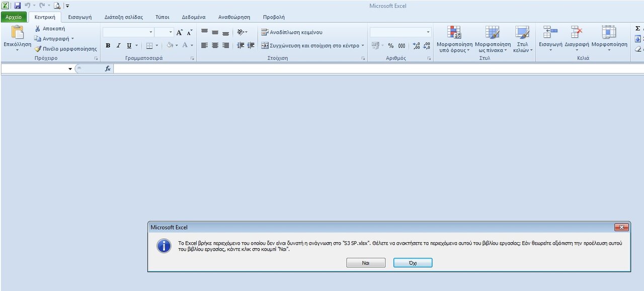Click the AutoSum sigma icon
Viewport: 644px width, 291px height.
[638, 29]
